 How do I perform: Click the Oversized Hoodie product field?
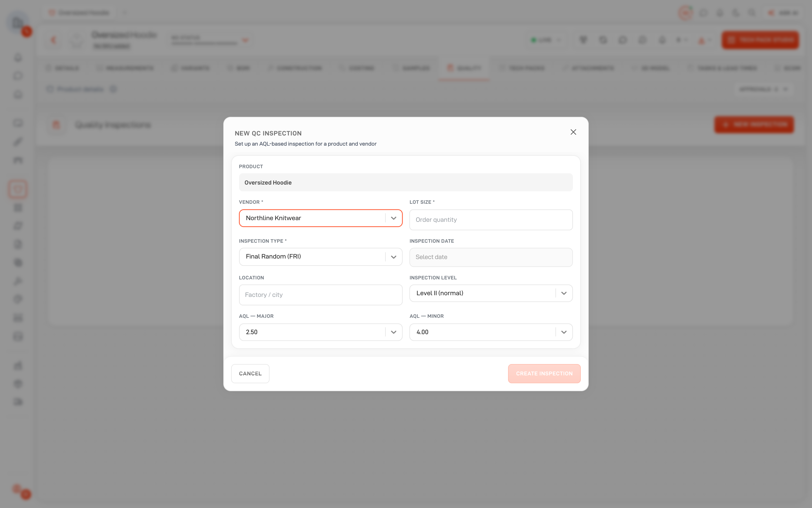coord(406,182)
